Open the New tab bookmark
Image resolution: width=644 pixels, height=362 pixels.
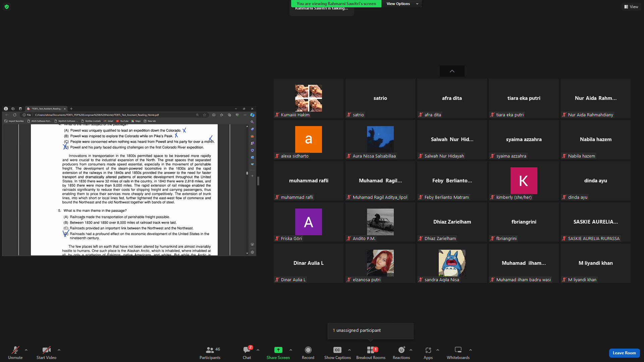click(x=150, y=121)
